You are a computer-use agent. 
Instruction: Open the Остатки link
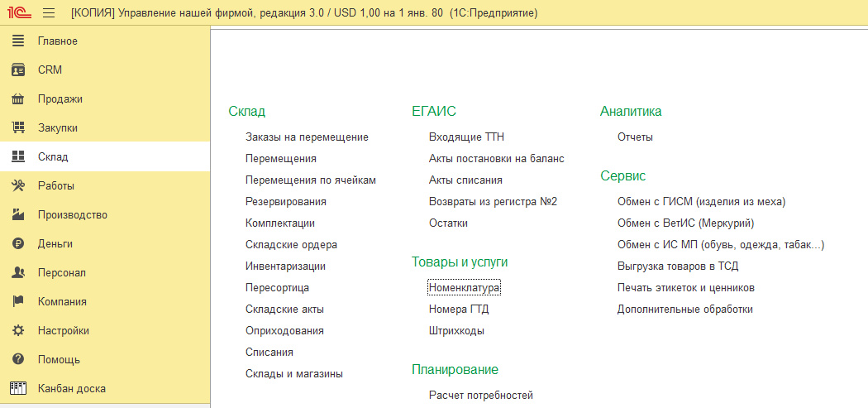pos(448,223)
